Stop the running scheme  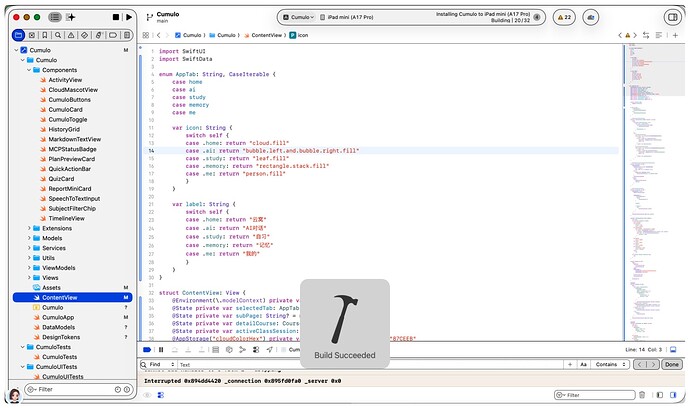click(116, 17)
